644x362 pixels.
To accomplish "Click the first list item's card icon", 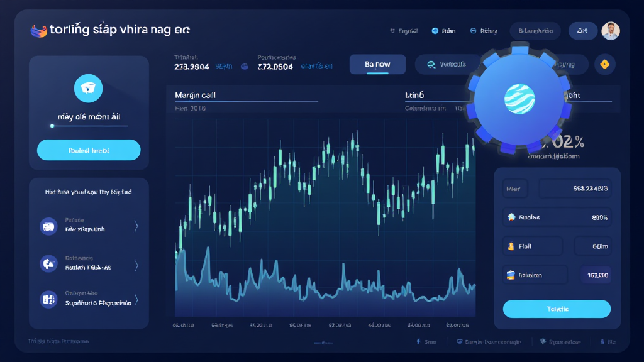I will click(x=48, y=226).
